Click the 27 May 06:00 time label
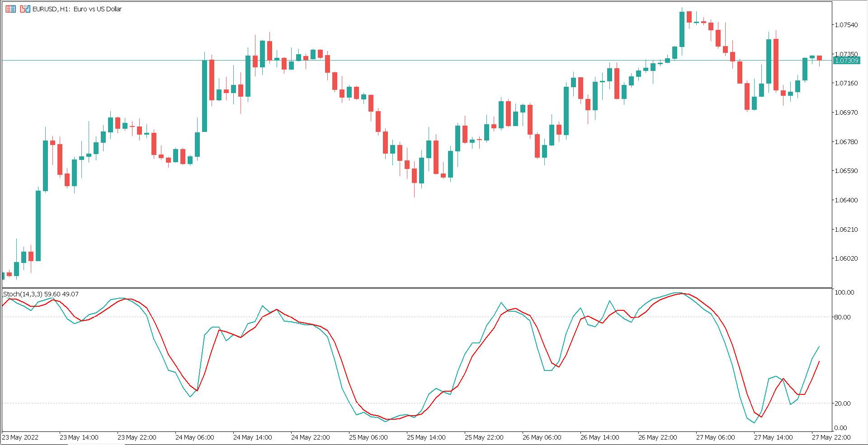The image size is (868, 445). point(716,437)
